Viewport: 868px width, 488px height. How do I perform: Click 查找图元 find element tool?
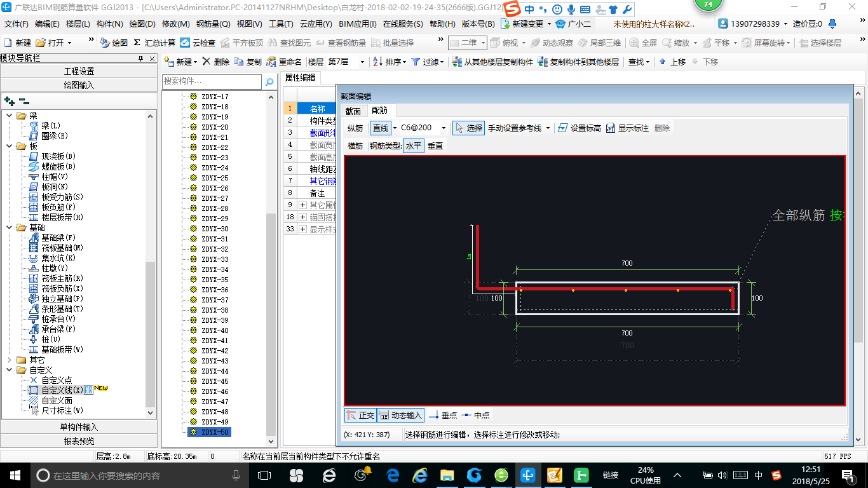tap(289, 43)
